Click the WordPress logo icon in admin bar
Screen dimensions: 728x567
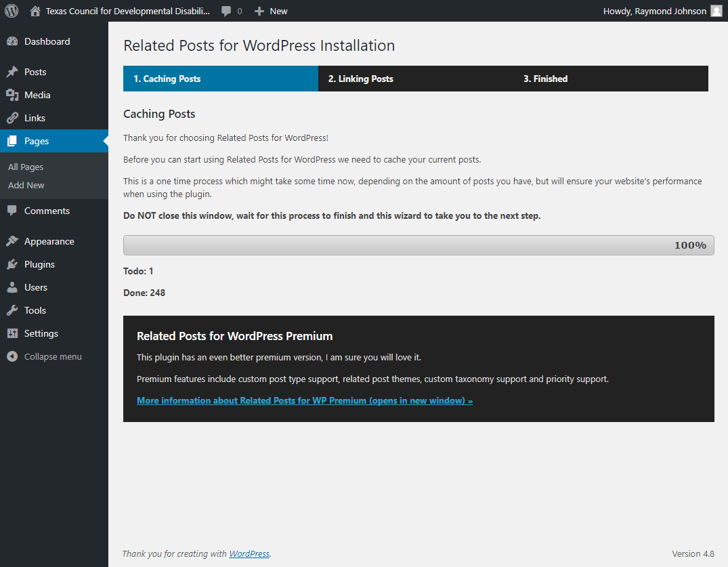(12, 11)
